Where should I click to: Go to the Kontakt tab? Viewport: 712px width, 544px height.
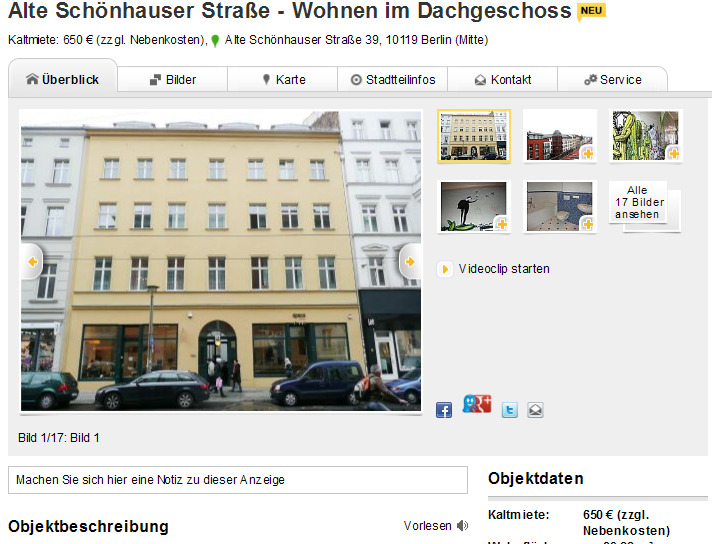[503, 79]
